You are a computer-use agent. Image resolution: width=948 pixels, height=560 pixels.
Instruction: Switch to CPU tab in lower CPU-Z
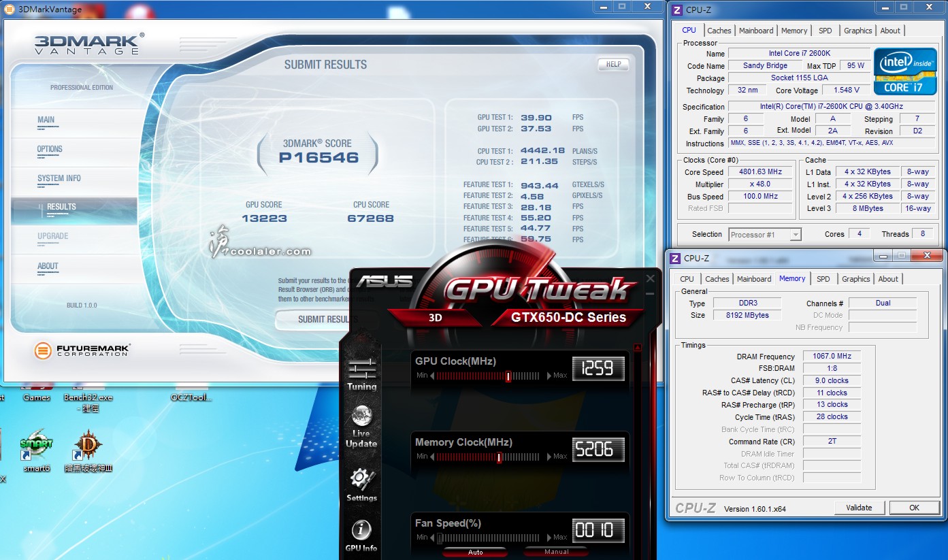(687, 279)
